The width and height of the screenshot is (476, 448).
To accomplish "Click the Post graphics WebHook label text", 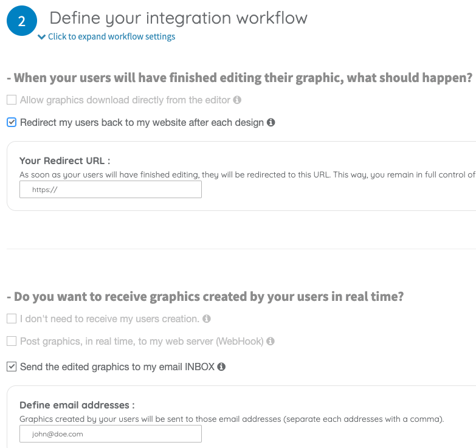I will pos(142,341).
